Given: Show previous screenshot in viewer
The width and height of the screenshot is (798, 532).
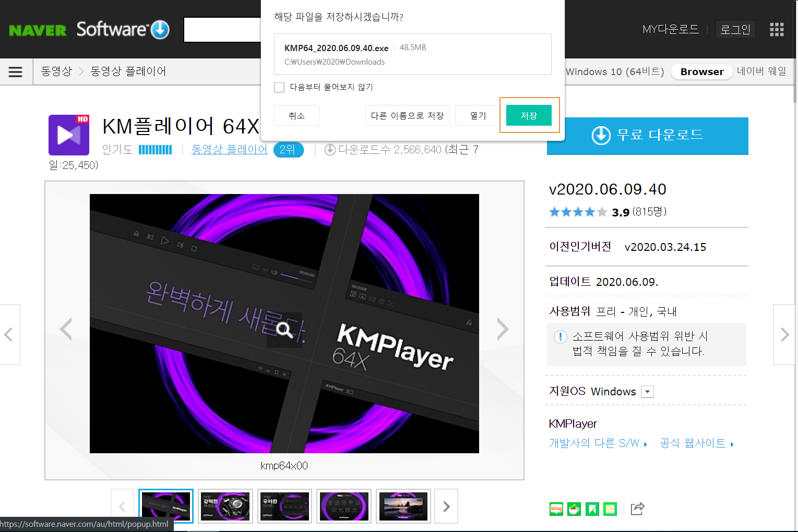Looking at the screenshot, I should (x=66, y=329).
